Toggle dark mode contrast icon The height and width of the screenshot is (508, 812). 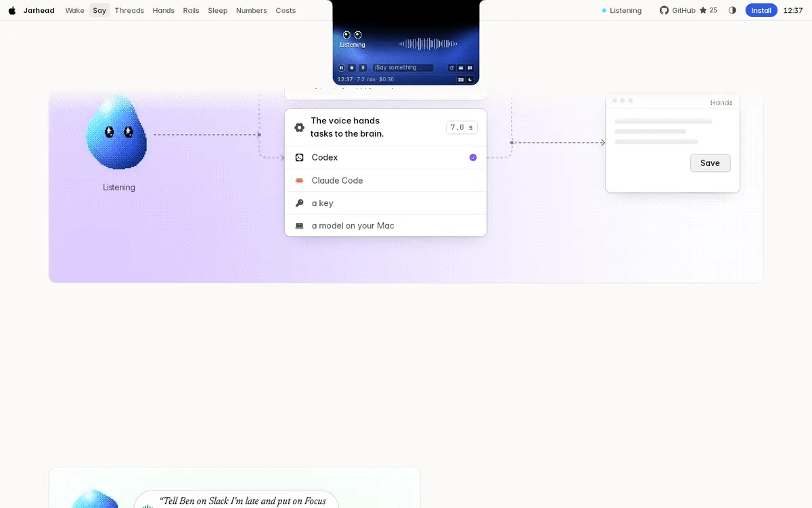click(732, 10)
